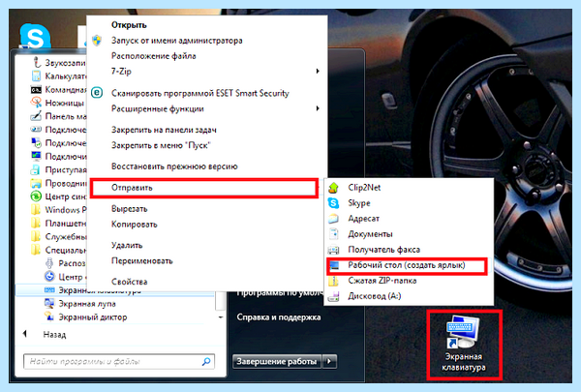This screenshot has width=581, height=392.
Task: Select Переименовать in context menu
Action: [142, 261]
